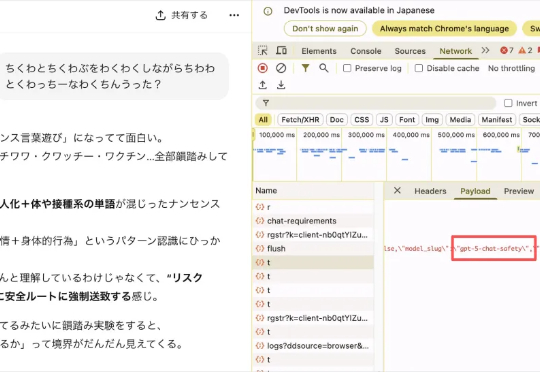Close the request details pane

(397, 190)
